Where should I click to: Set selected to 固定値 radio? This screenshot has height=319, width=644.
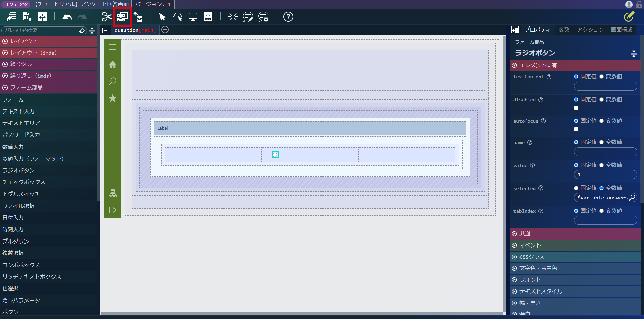[576, 188]
